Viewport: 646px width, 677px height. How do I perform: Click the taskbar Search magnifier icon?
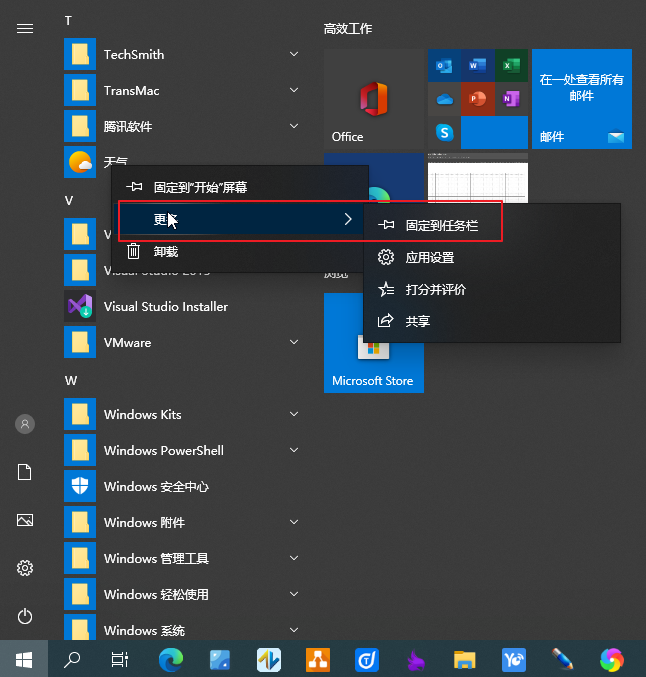click(72, 659)
